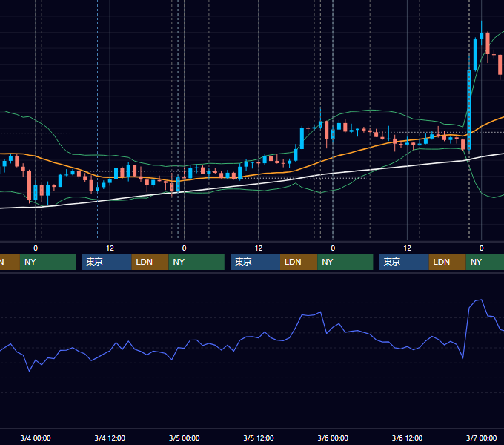
Task: Click hour label '12' above the 3/6 東京 block
Action: point(407,248)
